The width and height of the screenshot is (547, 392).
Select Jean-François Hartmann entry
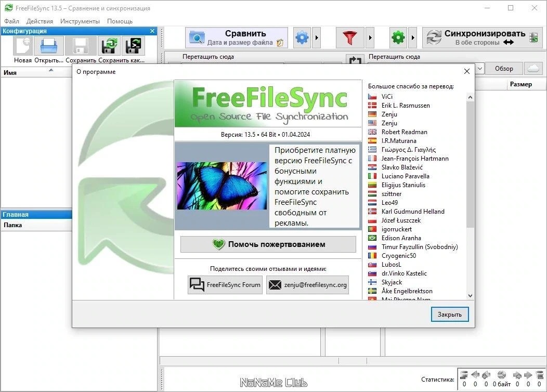tap(415, 159)
